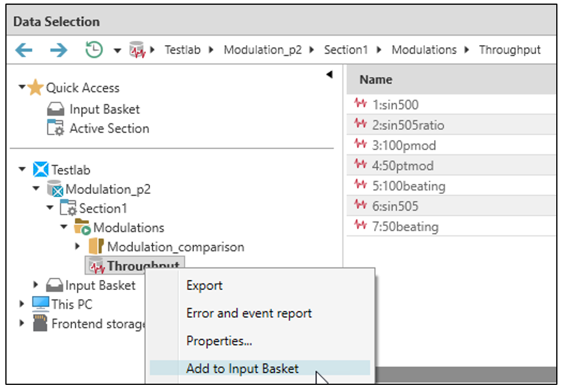561x392 pixels.
Task: Select Export in the context menu
Action: click(204, 285)
